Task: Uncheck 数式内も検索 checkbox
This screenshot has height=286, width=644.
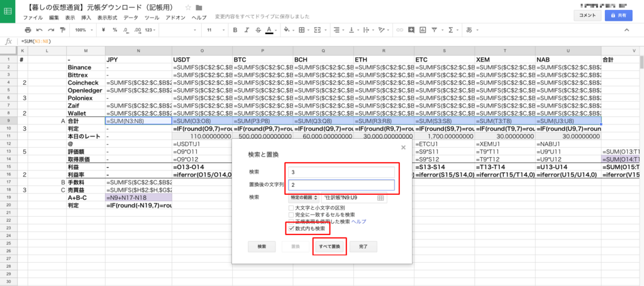Action: point(291,228)
